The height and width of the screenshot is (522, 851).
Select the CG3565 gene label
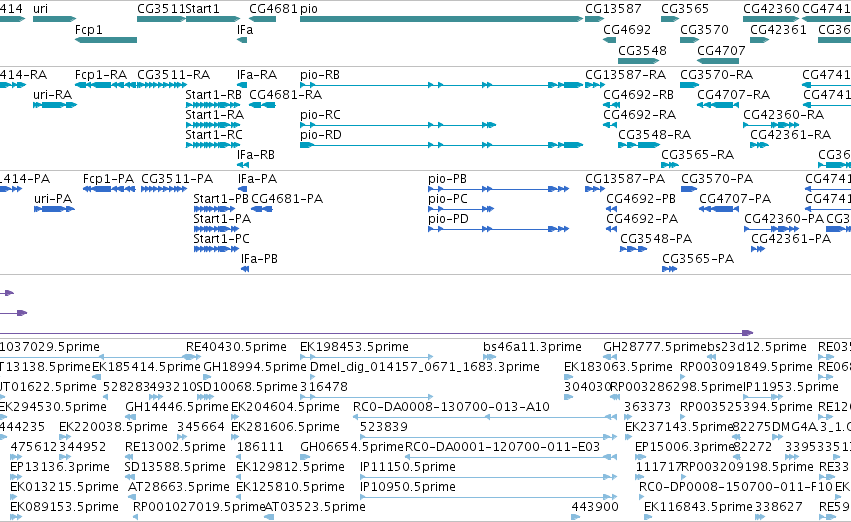pyautogui.click(x=685, y=9)
